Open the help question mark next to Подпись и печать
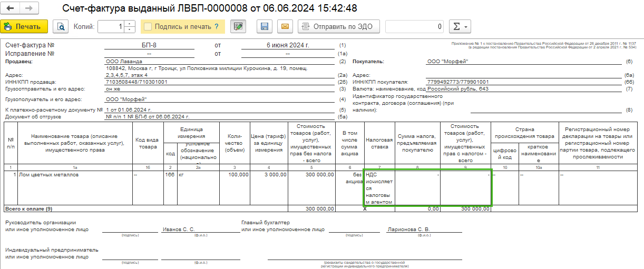 216,26
